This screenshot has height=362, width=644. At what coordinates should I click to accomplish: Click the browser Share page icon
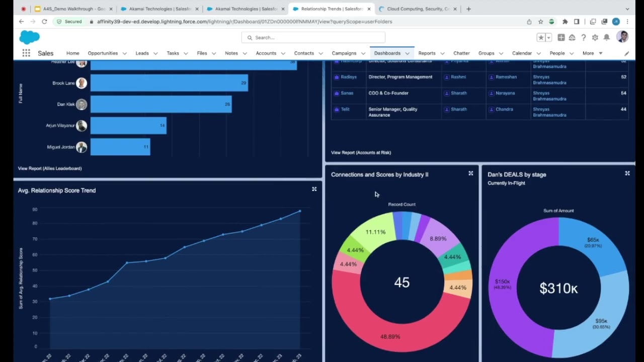[x=529, y=22]
